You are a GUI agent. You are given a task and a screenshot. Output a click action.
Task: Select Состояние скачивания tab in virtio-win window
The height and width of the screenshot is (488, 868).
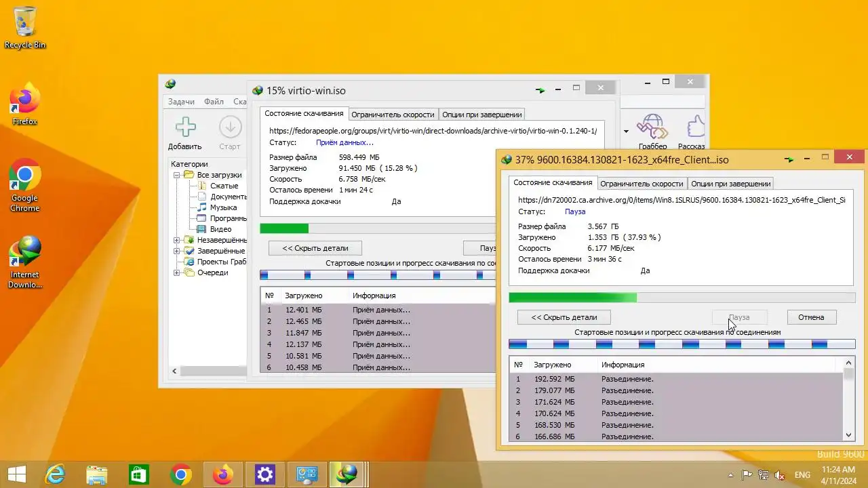304,113
